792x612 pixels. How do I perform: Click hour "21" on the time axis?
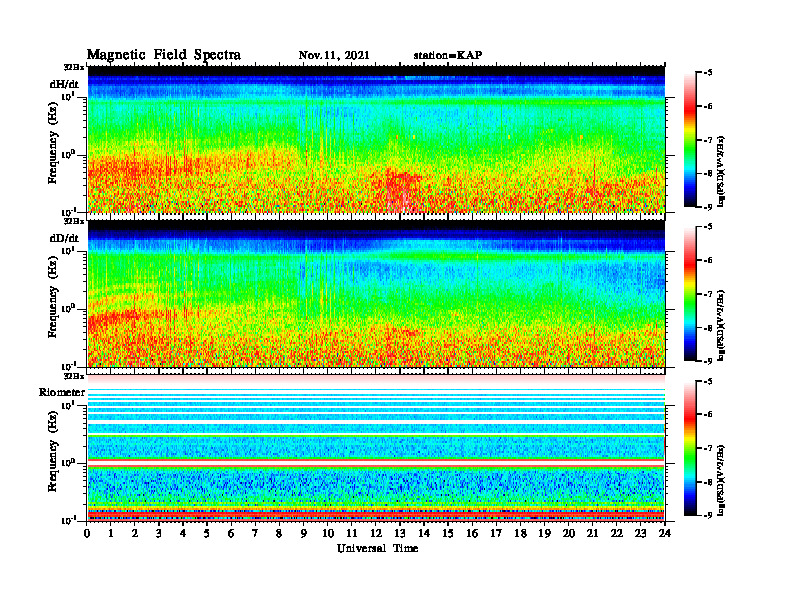tap(592, 533)
